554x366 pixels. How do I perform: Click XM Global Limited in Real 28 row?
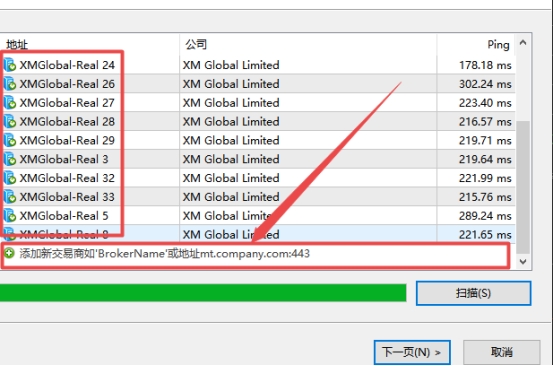click(231, 122)
